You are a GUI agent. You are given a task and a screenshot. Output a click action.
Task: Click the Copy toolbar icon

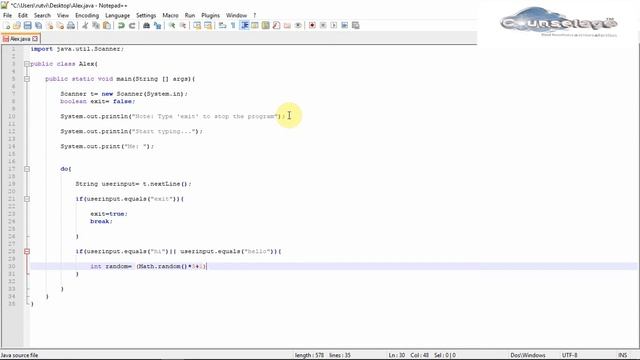pos(96,25)
